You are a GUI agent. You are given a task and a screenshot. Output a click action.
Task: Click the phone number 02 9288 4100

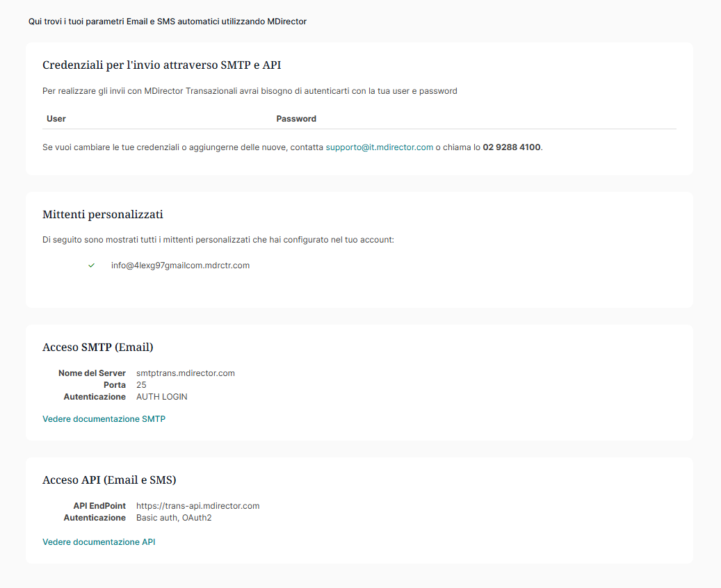click(511, 147)
